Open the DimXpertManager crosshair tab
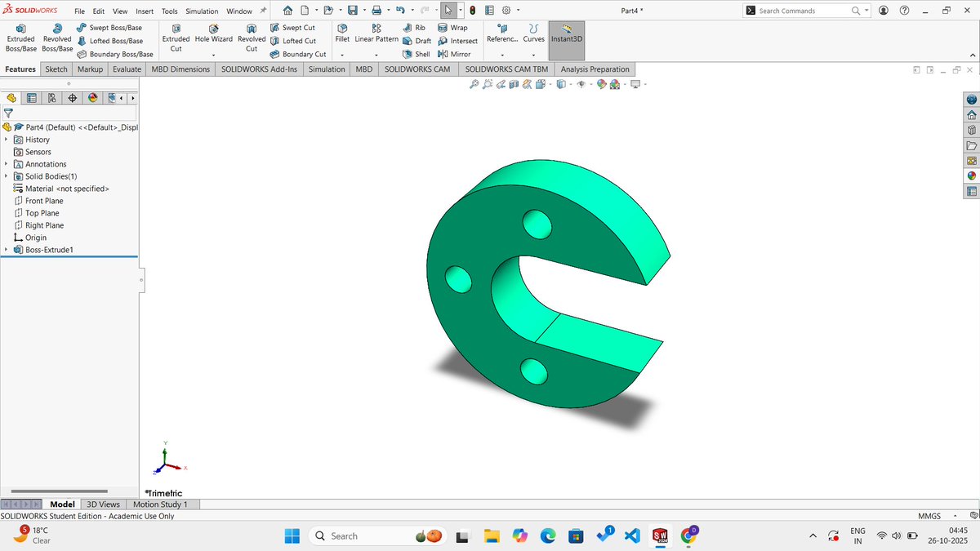The width and height of the screenshot is (980, 551). tap(72, 98)
